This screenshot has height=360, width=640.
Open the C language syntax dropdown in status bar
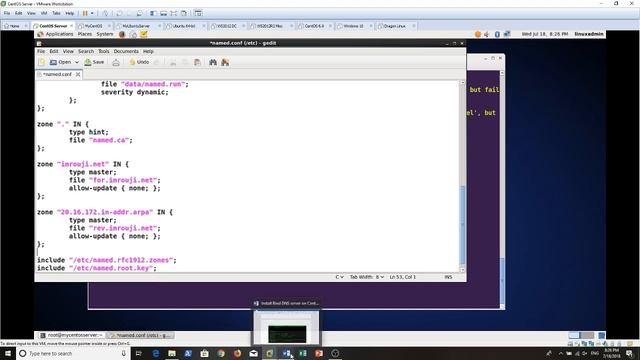click(339, 277)
